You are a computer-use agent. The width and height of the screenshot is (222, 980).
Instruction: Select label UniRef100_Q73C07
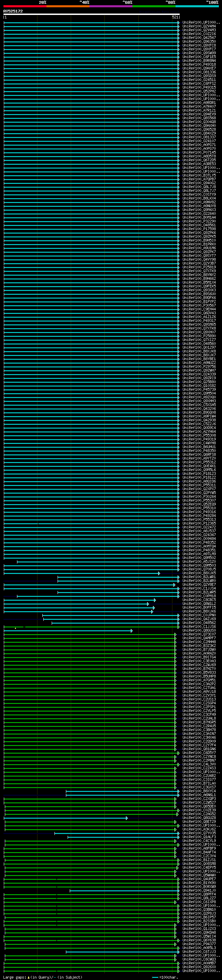pyautogui.click(x=199, y=634)
